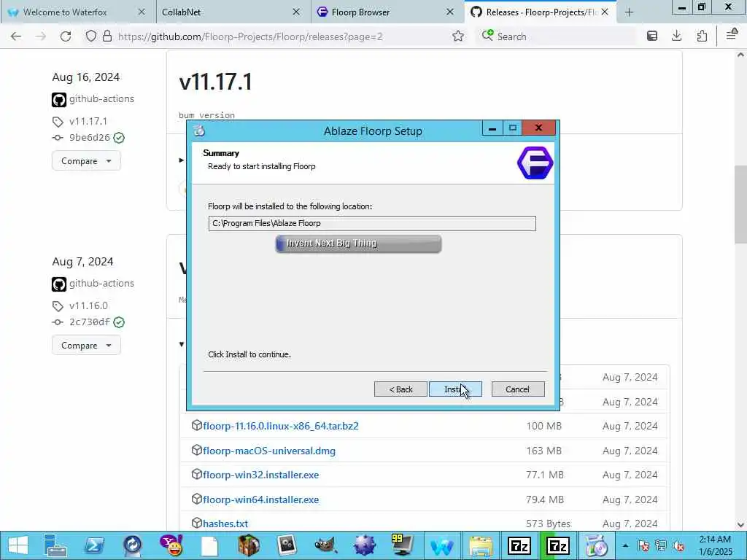Switch to the Floorp Browser tab
This screenshot has height=560, width=747.
pyautogui.click(x=360, y=12)
